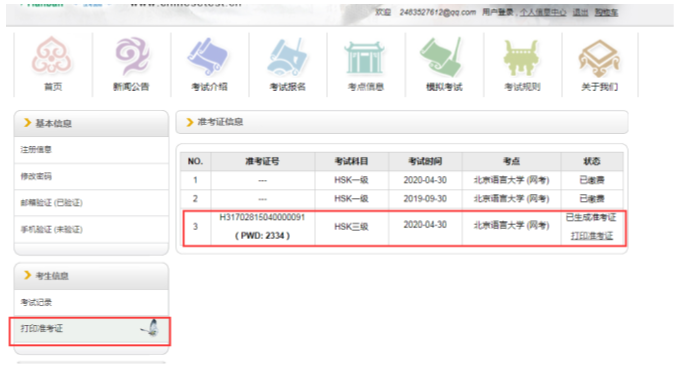Go to 首页 home icon
682x368 pixels.
(x=52, y=56)
